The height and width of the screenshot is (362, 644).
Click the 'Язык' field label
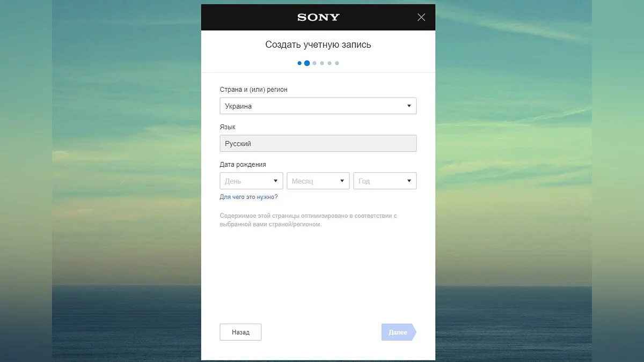point(228,127)
